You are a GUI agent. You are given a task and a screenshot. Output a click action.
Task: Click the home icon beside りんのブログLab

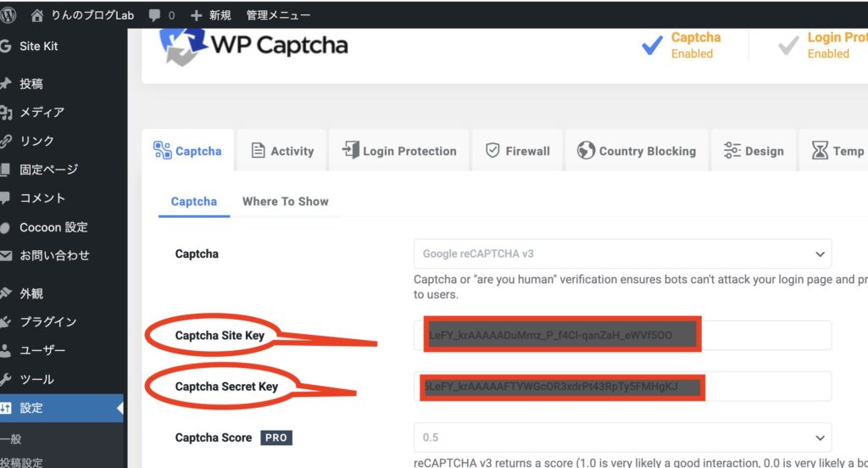(x=36, y=14)
